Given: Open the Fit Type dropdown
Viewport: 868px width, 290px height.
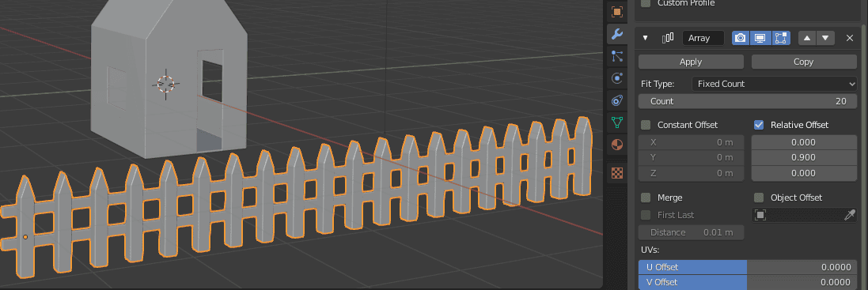Looking at the screenshot, I should [x=775, y=84].
